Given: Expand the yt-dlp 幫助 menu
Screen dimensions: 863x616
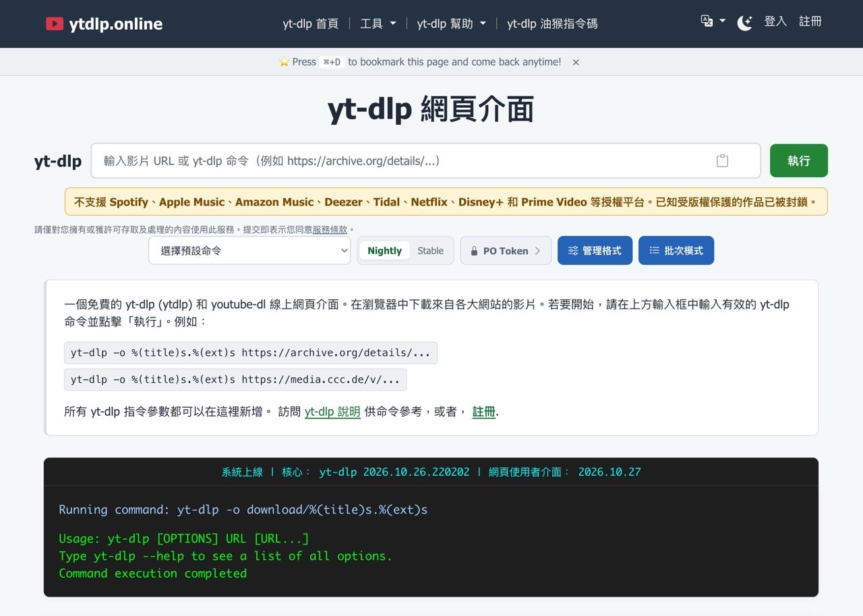Looking at the screenshot, I should [x=451, y=24].
